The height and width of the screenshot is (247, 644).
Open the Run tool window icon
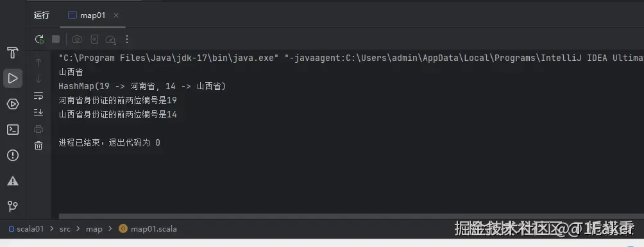(x=13, y=78)
